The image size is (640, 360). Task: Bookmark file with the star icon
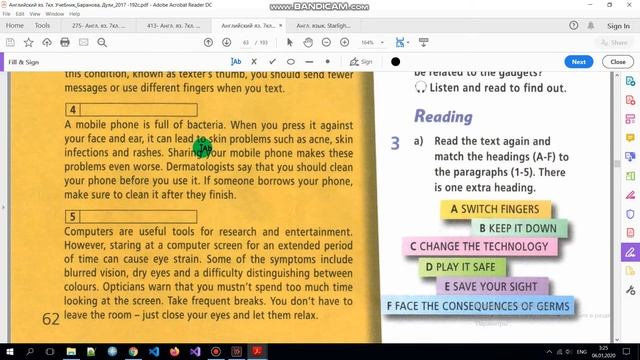coord(29,42)
